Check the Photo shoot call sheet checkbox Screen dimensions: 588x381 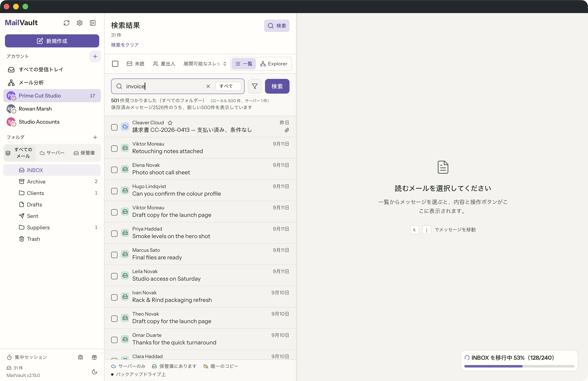[114, 170]
